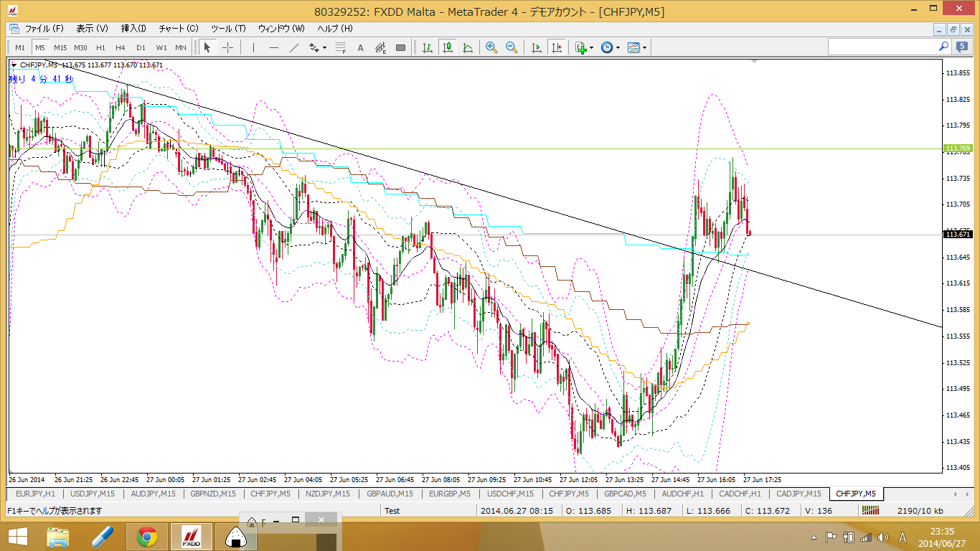This screenshot has height=551, width=980.
Task: Select the arrow cursor tool
Action: (x=207, y=47)
